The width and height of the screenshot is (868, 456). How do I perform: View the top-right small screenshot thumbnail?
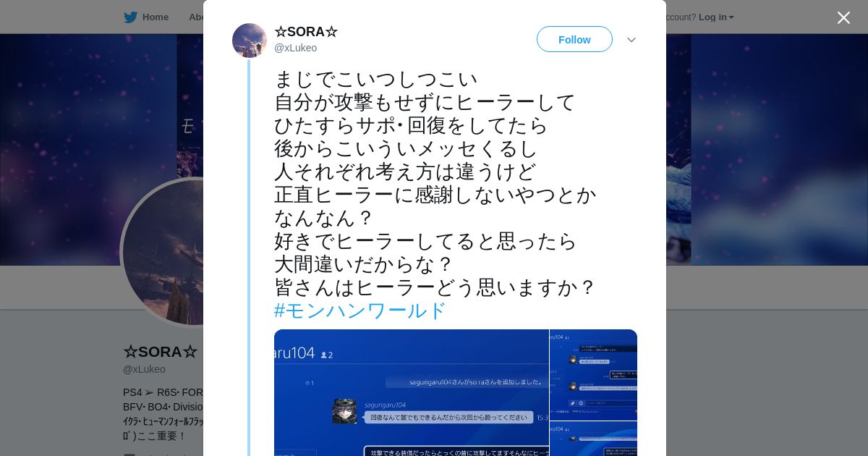[x=594, y=374]
